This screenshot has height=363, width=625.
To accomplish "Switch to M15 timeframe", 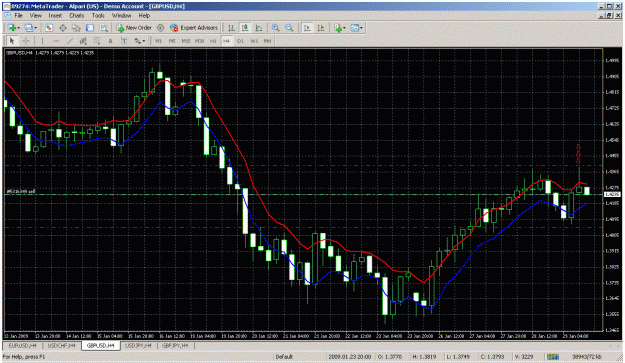I will pos(186,41).
